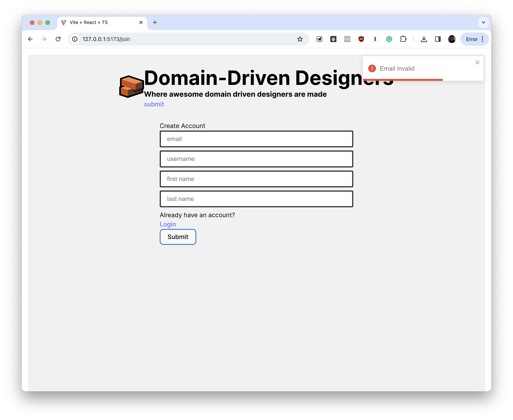Viewport: 513px width, 420px height.
Task: Focus the email input field
Action: [256, 139]
